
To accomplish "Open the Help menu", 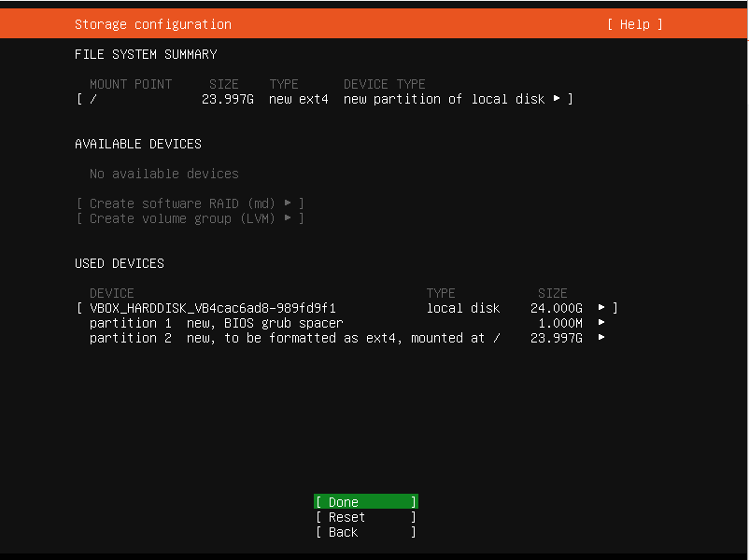I will pos(634,24).
